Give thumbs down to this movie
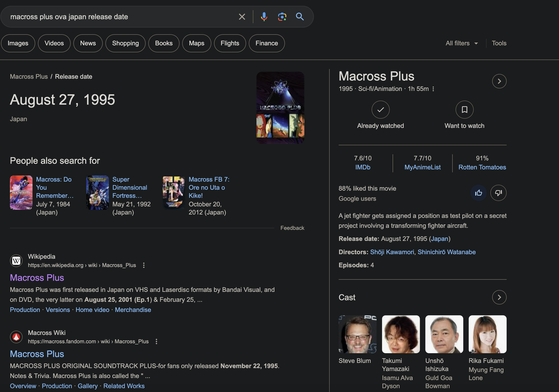Viewport: 559px width, 392px height. click(x=498, y=193)
